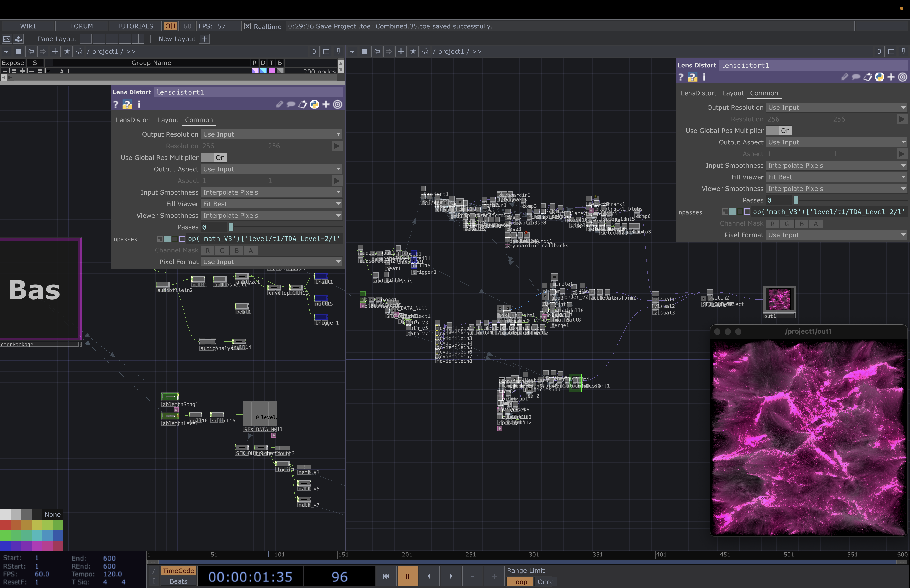Image resolution: width=910 pixels, height=588 pixels.
Task: Open the TUTORIALS menu button
Action: [135, 26]
